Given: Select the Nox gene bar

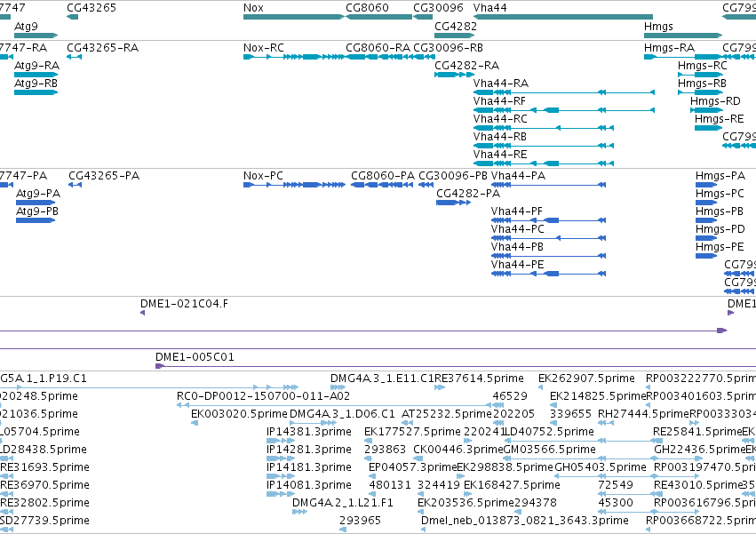Looking at the screenshot, I should (294, 17).
